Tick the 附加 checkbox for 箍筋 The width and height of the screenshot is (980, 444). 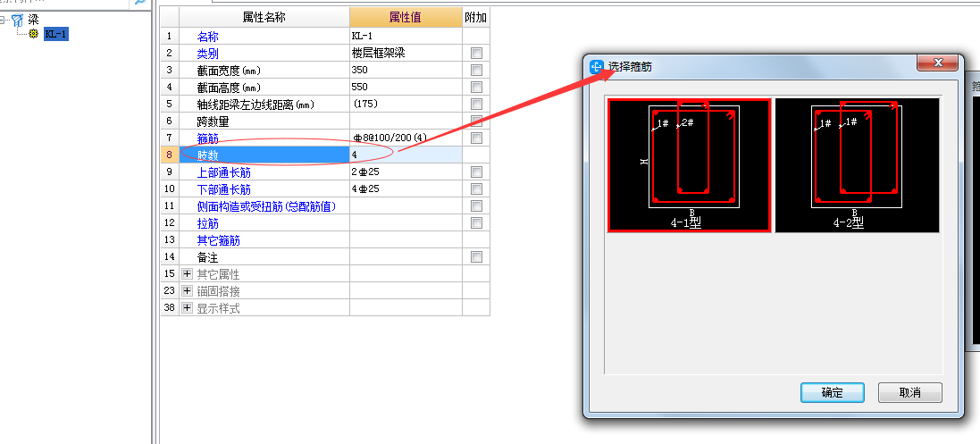pyautogui.click(x=476, y=138)
